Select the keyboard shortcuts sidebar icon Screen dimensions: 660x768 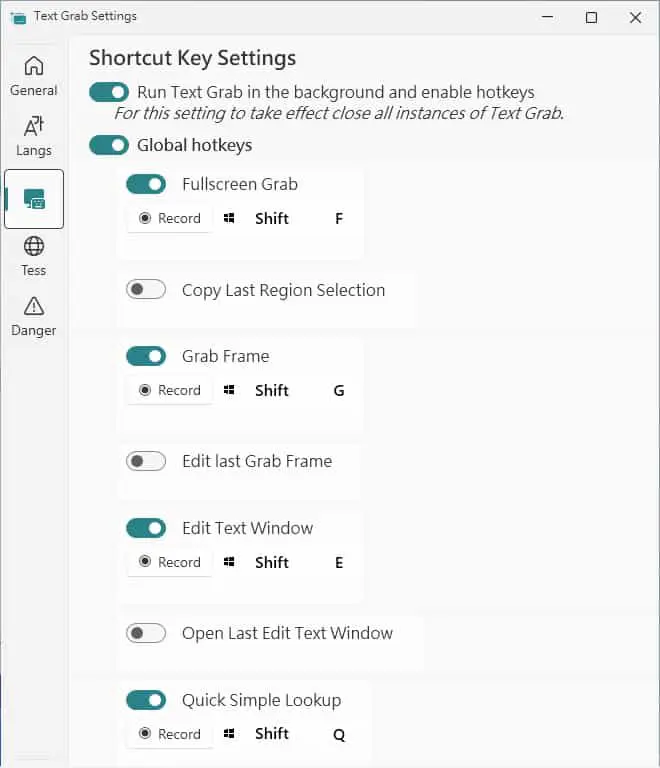(x=34, y=199)
